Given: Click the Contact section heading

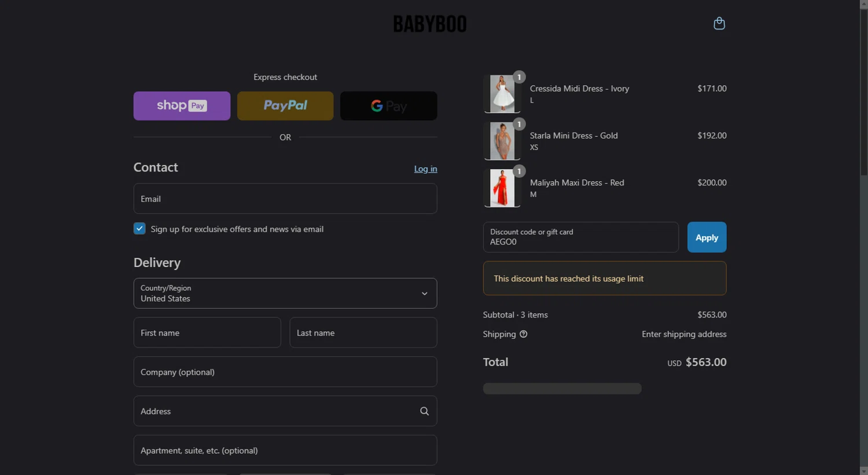Looking at the screenshot, I should tap(156, 167).
